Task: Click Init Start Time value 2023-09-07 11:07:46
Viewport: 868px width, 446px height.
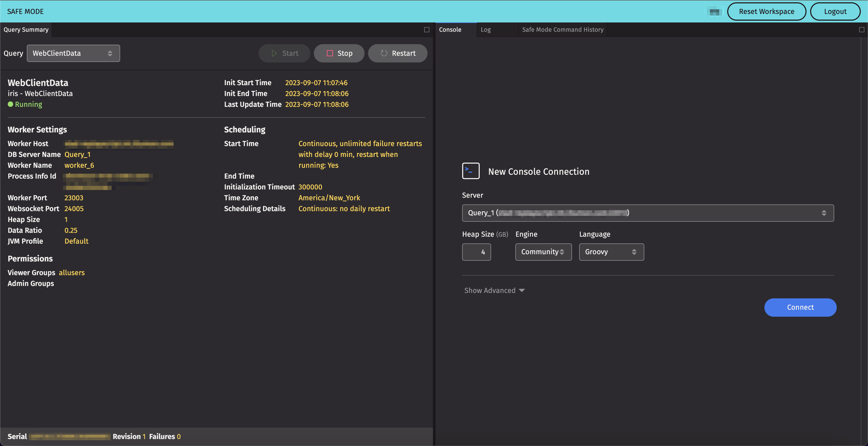Action: coord(316,83)
